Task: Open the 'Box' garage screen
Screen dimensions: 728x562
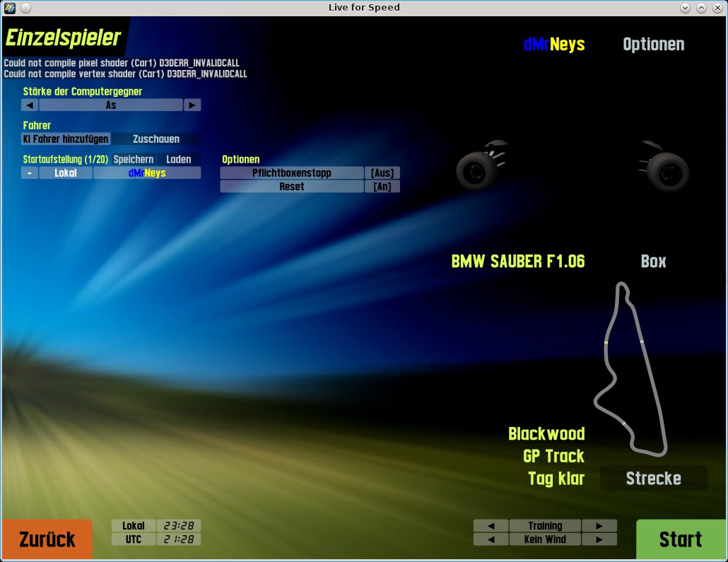Action: tap(653, 262)
